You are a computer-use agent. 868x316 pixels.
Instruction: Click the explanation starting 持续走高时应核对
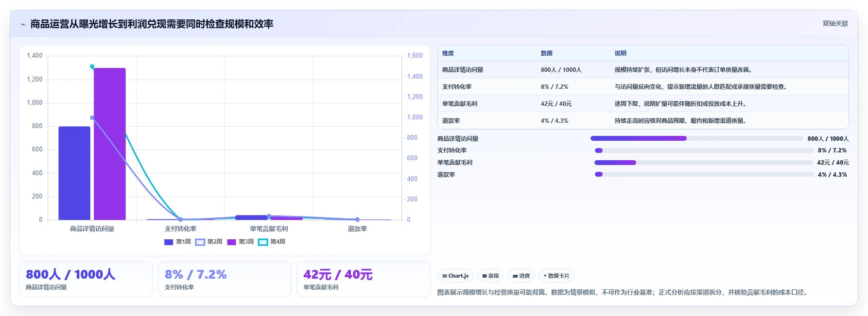coord(681,121)
